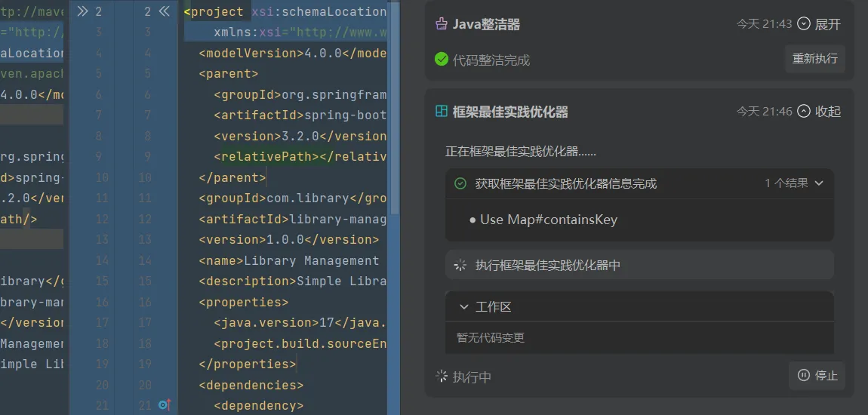Click the closing </properties> tag line
The width and height of the screenshot is (868, 415).
(248, 364)
